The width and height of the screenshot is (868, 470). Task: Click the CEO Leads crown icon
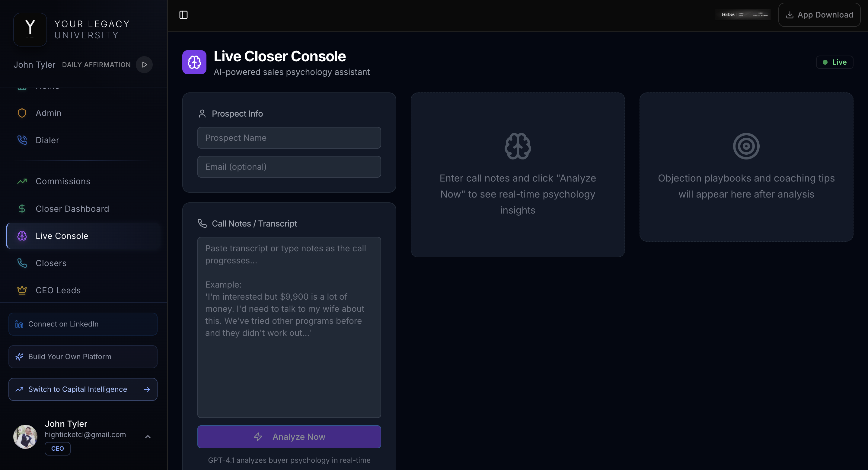(x=22, y=290)
